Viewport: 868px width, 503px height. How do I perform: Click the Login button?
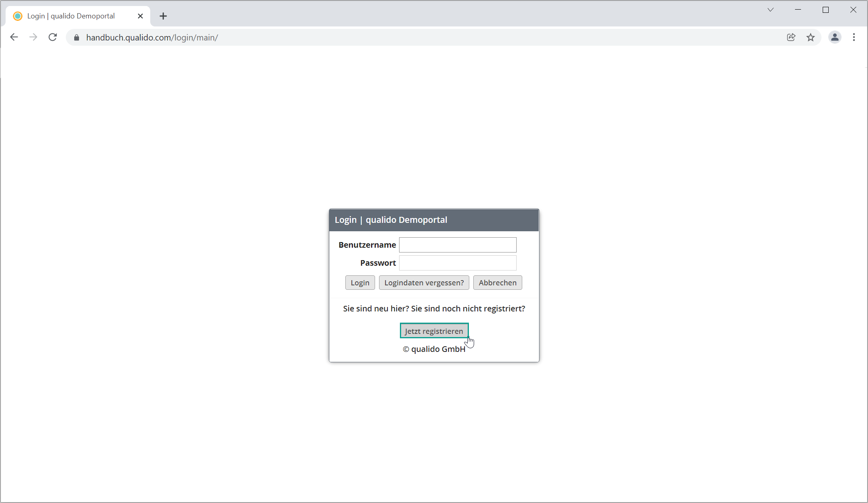[x=360, y=283]
